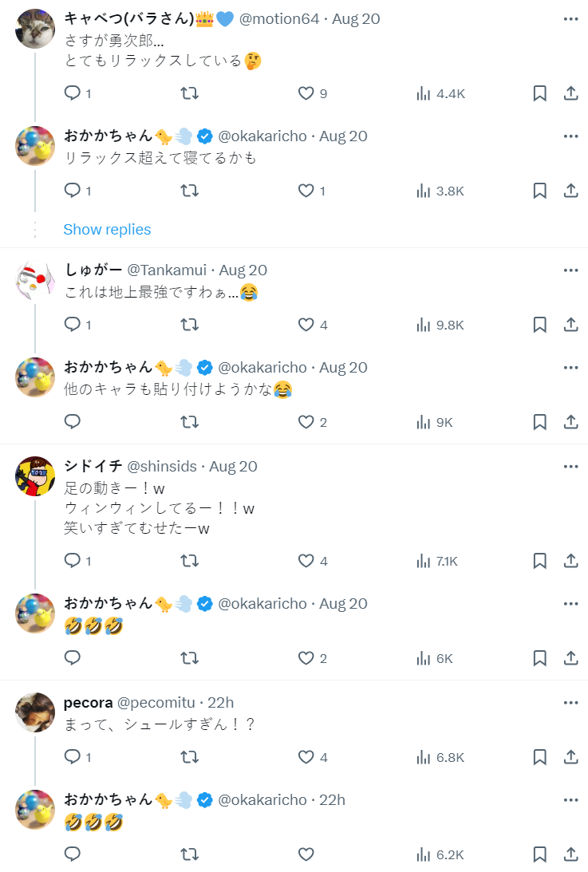Screen dimensions: 588x872
Task: View 7.1K views analytics on シドイチ tweet
Action: 437,561
